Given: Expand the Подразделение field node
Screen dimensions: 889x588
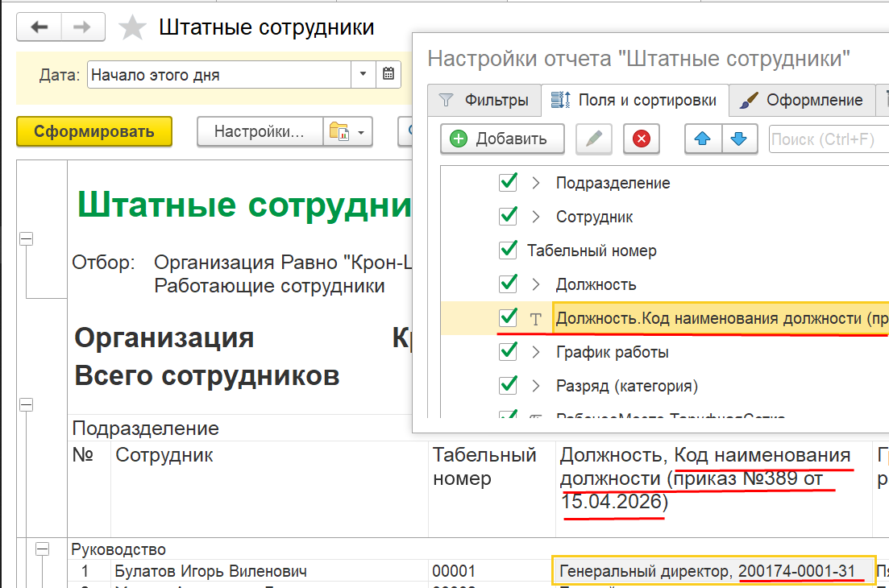Looking at the screenshot, I should pos(536,182).
